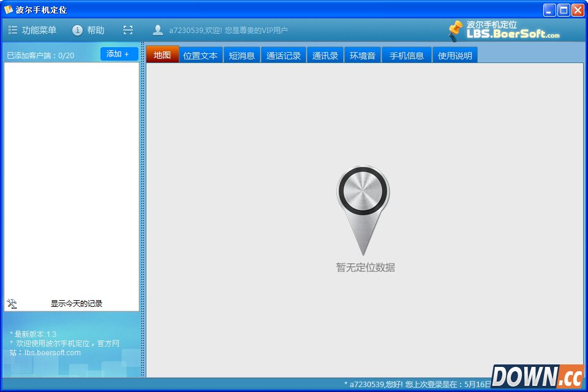Click the fullscreen scan icon in toolbar
The height and width of the screenshot is (392, 588).
pos(127,30)
